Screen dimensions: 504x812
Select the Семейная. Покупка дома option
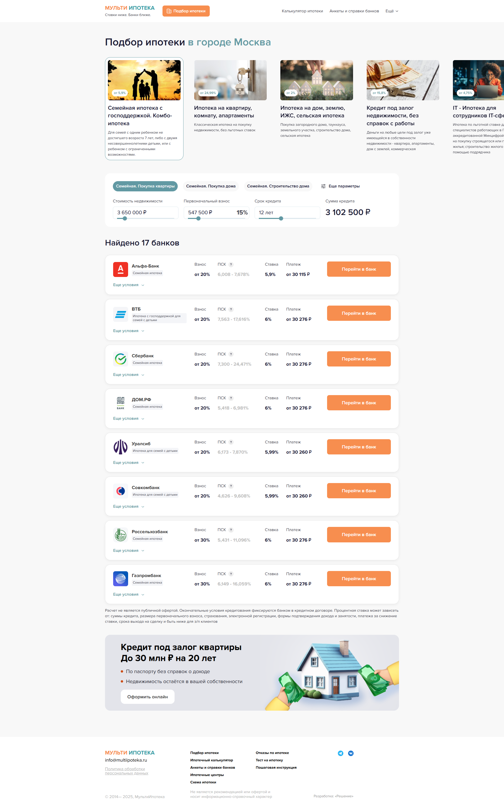coord(211,186)
